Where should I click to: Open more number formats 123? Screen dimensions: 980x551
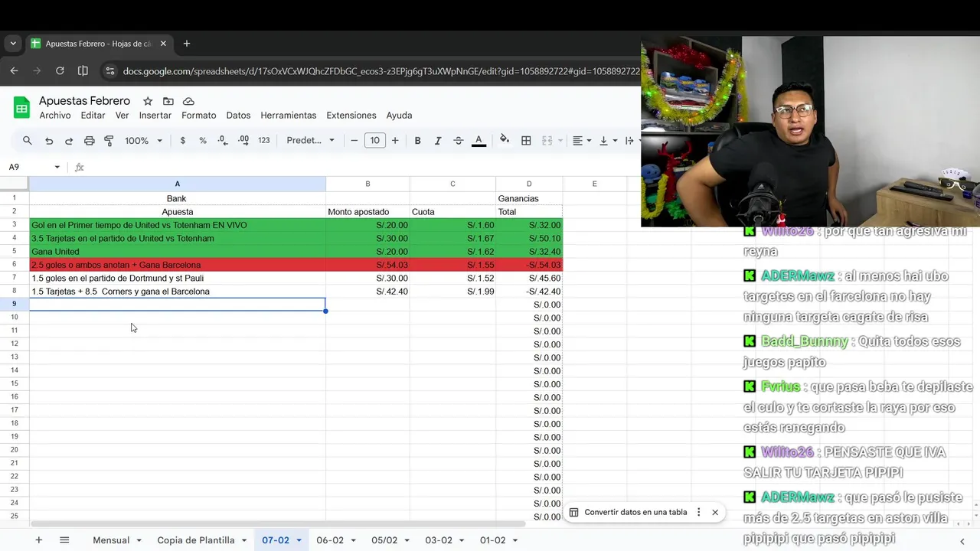(x=264, y=141)
